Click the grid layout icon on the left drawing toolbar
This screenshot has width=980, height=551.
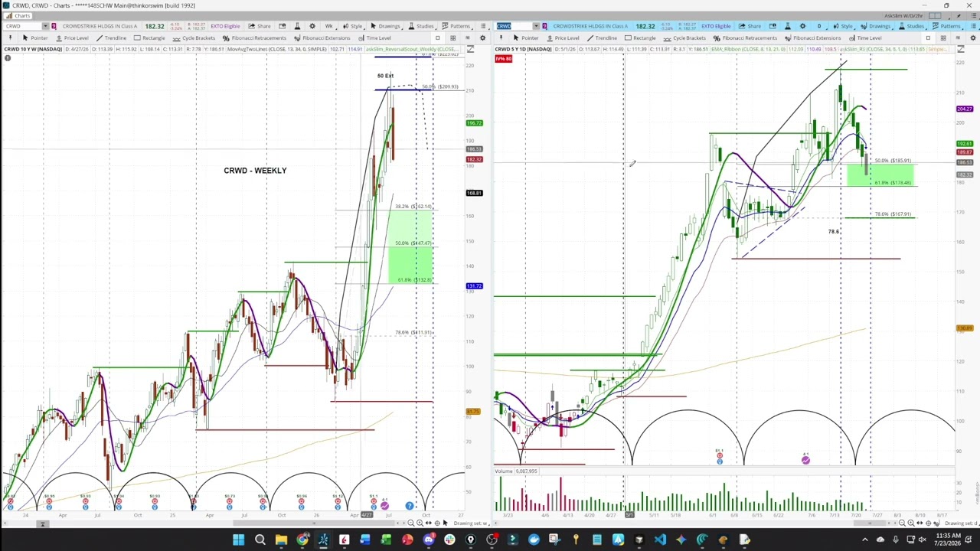click(452, 38)
